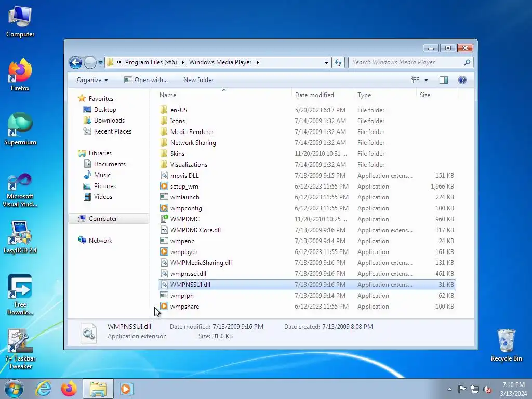Sort by Type column header
This screenshot has width=532, height=399.
(x=385, y=95)
